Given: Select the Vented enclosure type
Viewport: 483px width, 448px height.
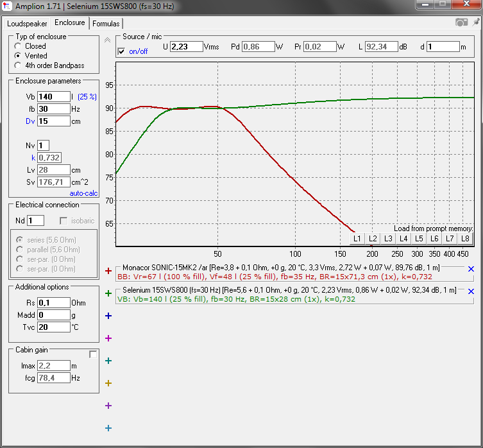Looking at the screenshot, I should pyautogui.click(x=18, y=56).
